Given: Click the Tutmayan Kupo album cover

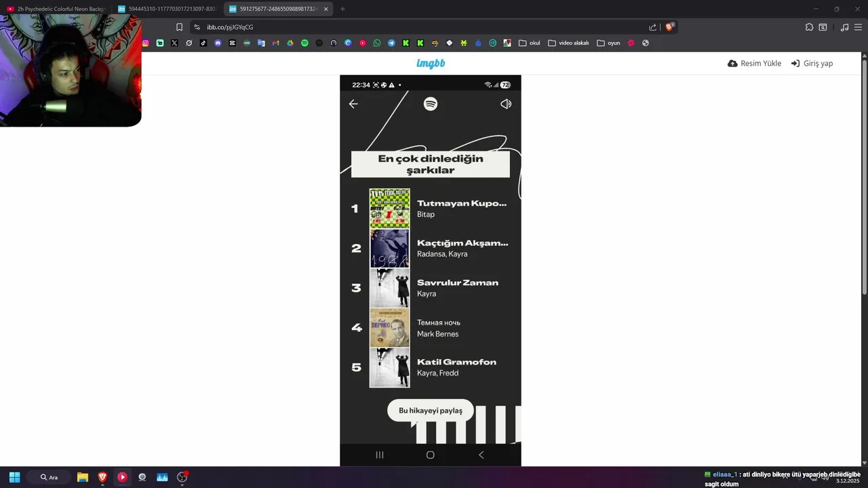Looking at the screenshot, I should pos(389,208).
